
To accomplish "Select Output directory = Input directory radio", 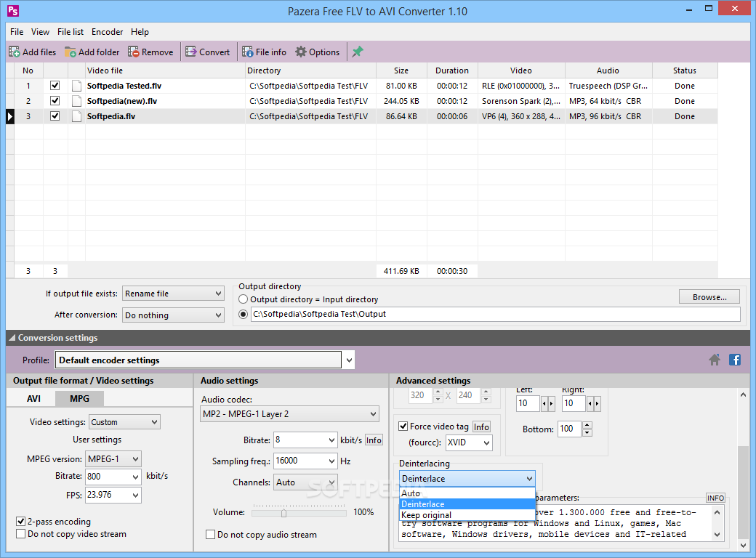I will (244, 299).
